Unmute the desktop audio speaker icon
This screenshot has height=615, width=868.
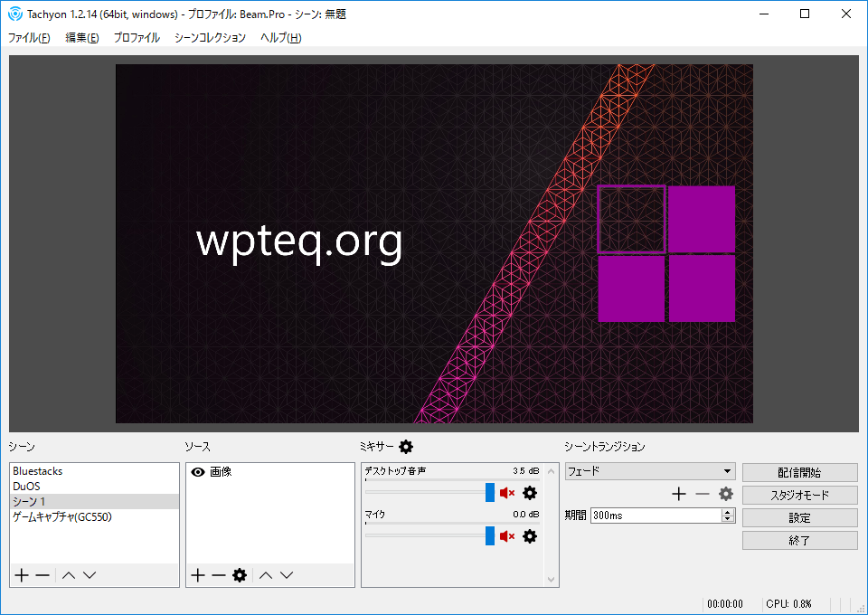(507, 493)
